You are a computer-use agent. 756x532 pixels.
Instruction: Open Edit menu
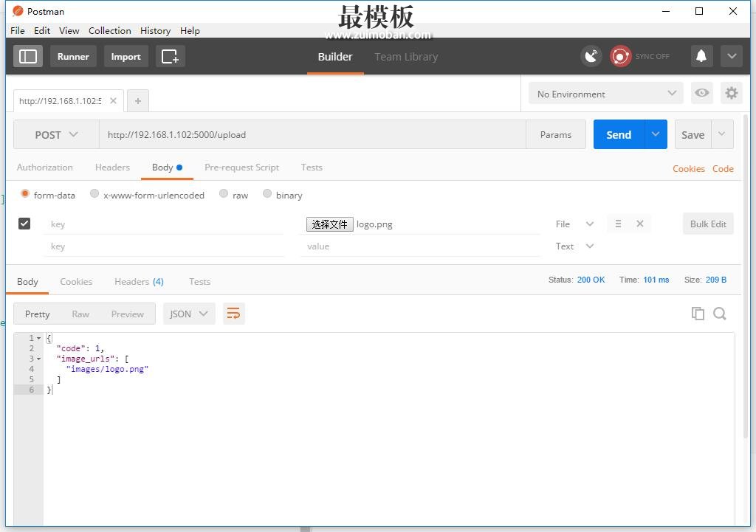point(42,30)
